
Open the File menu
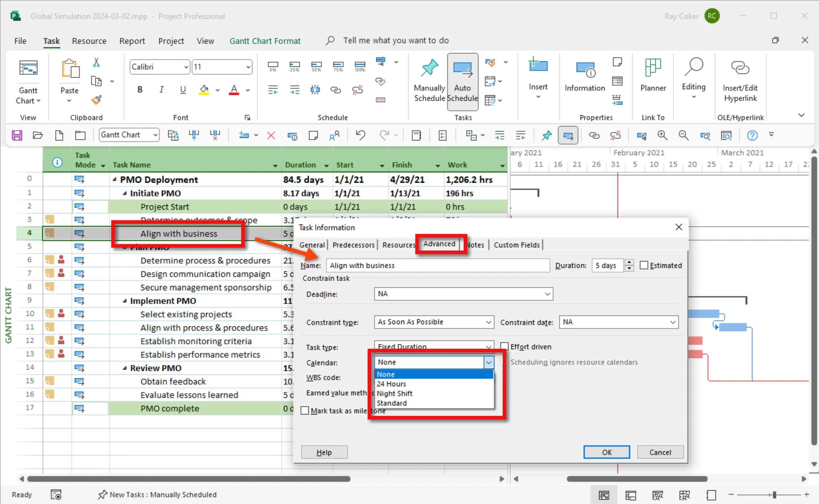click(x=20, y=41)
